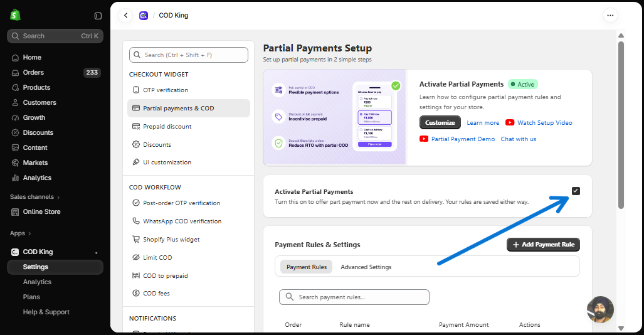Click the COD fees dollar icon
Screen dimensions: 644x335
pos(136,293)
